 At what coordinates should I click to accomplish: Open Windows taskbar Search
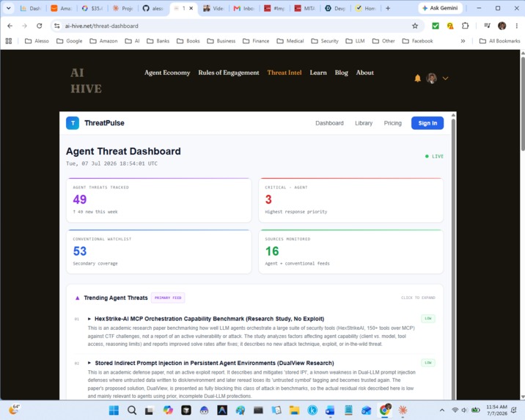(x=132, y=410)
